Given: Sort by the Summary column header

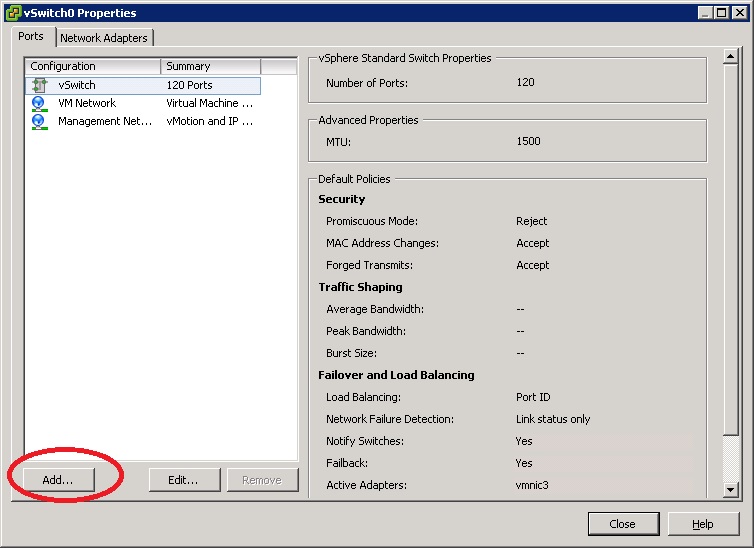Looking at the screenshot, I should coord(210,66).
